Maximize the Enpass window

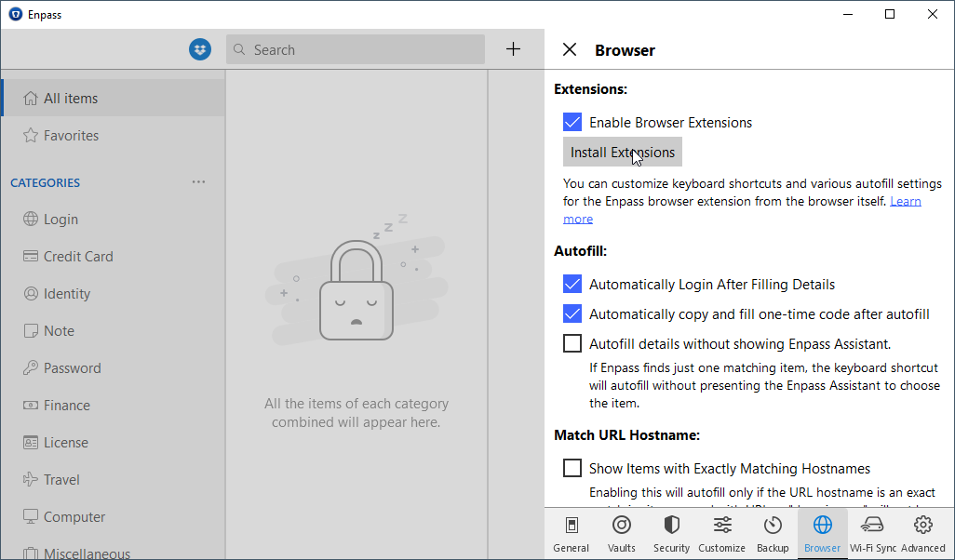[x=890, y=14]
